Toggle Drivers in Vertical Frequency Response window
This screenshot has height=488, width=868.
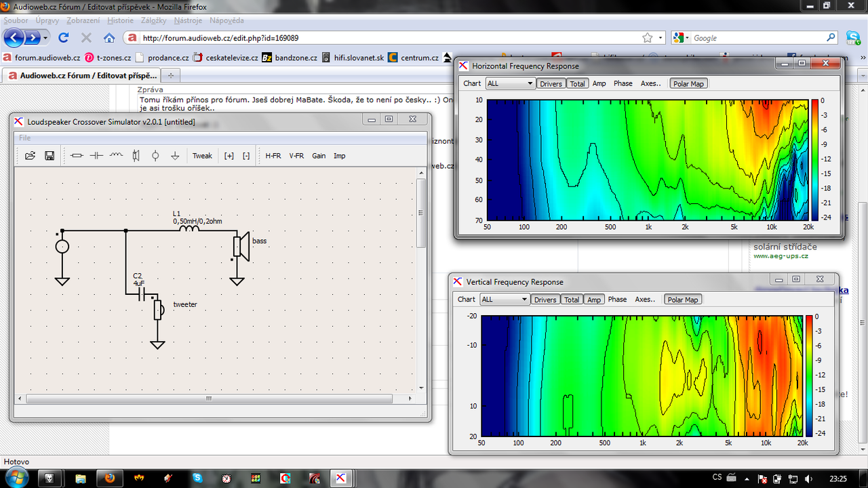(x=545, y=300)
